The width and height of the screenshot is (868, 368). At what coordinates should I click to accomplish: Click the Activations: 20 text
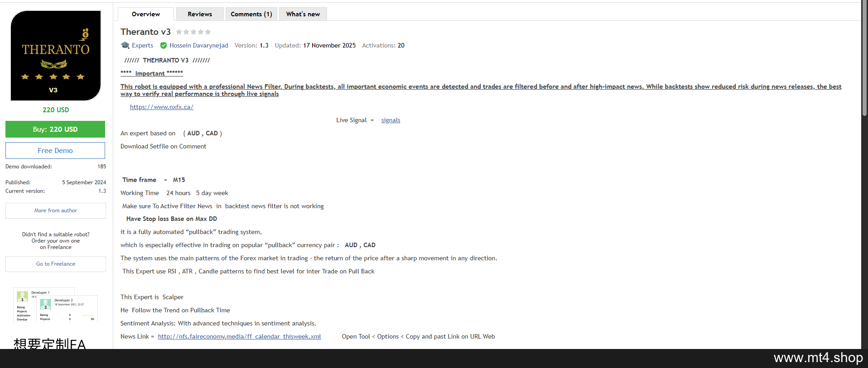383,45
